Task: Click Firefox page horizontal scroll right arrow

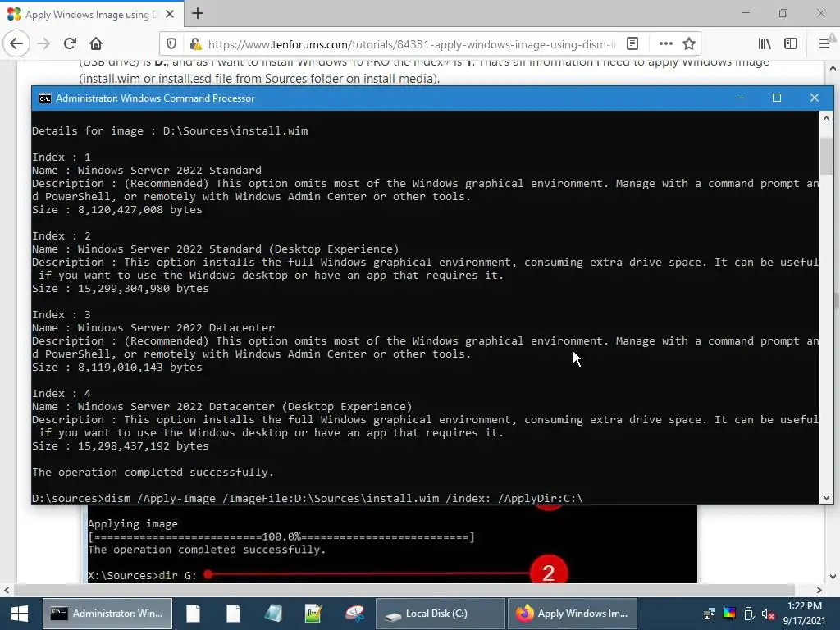Action: [x=819, y=591]
